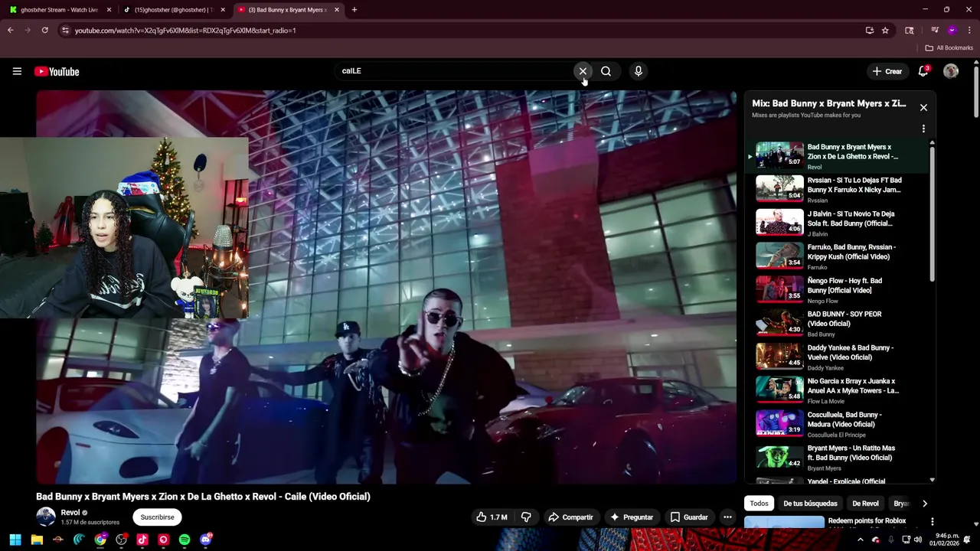Open a new Chrome tab

354,10
